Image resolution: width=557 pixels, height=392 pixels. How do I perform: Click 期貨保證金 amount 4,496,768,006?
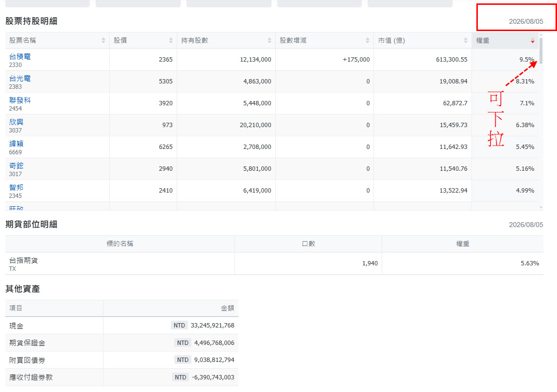click(214, 343)
